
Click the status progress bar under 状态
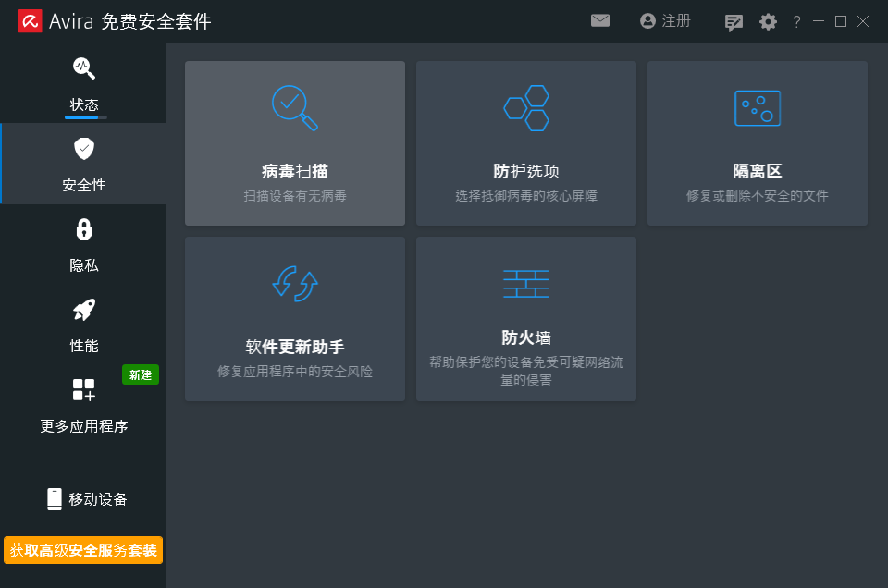85,117
